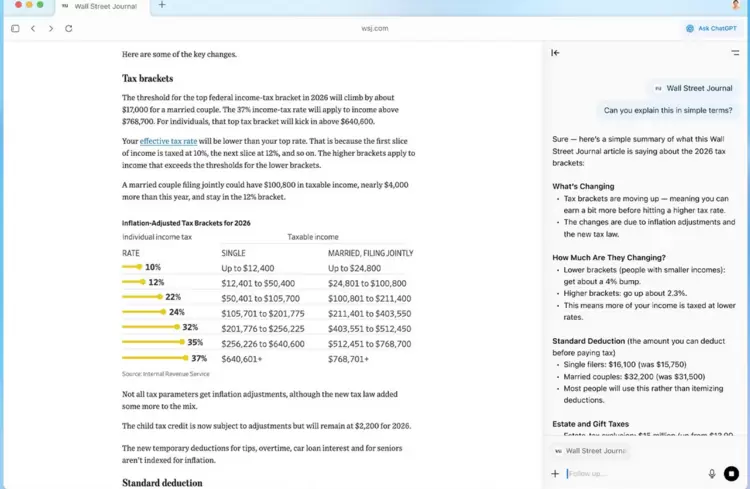Click the Wall Street Journal tag in chat message
750x489 pixels.
tap(693, 88)
